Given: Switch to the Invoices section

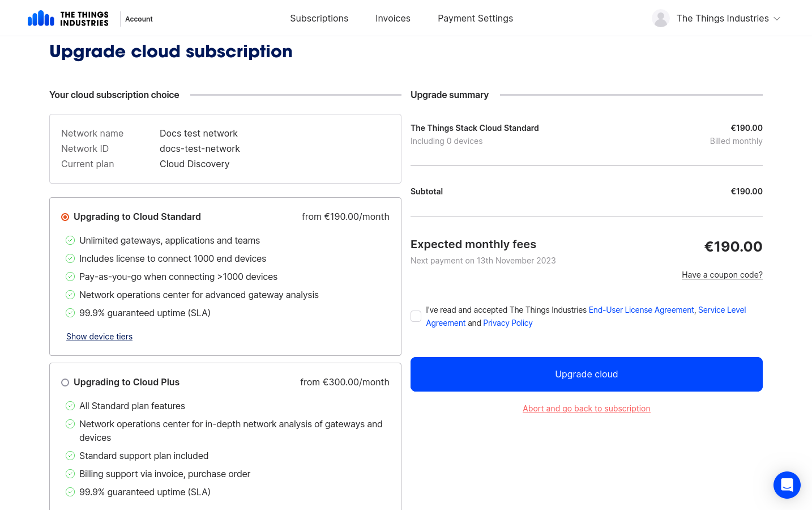Looking at the screenshot, I should [x=392, y=18].
